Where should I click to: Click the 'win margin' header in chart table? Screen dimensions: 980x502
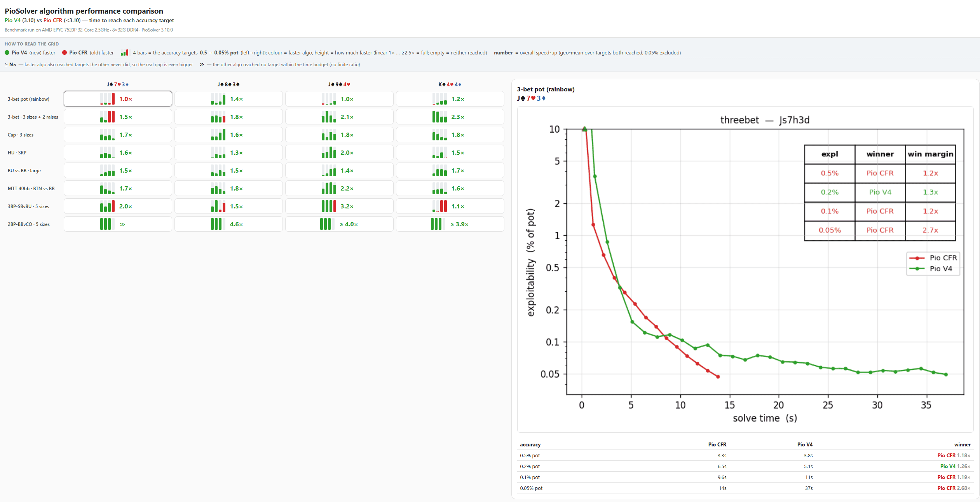[x=930, y=154]
